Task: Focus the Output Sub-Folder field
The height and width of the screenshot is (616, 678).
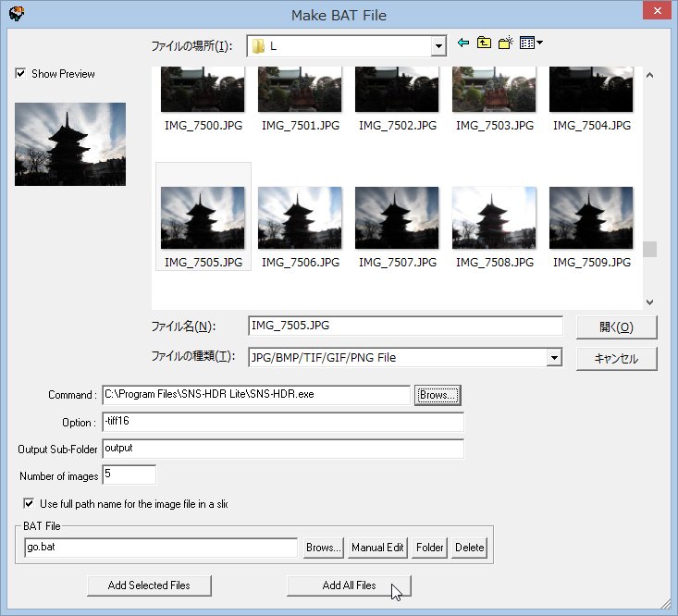Action: (283, 449)
